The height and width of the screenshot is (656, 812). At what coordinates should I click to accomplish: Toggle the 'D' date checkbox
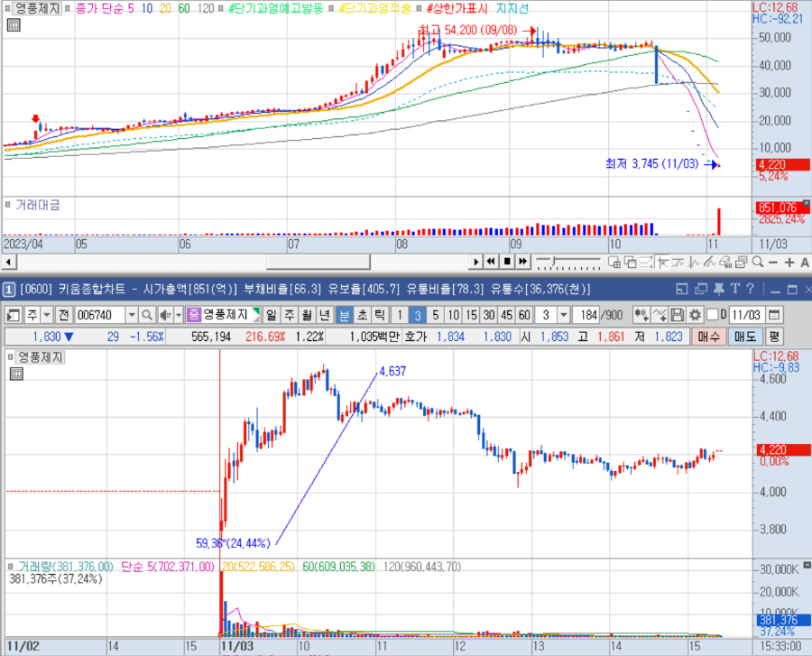point(712,315)
